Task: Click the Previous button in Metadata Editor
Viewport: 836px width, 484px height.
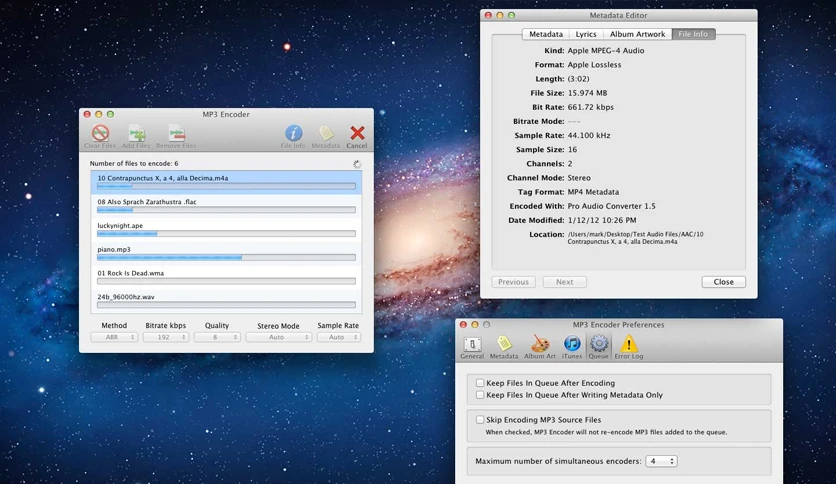Action: tap(513, 282)
